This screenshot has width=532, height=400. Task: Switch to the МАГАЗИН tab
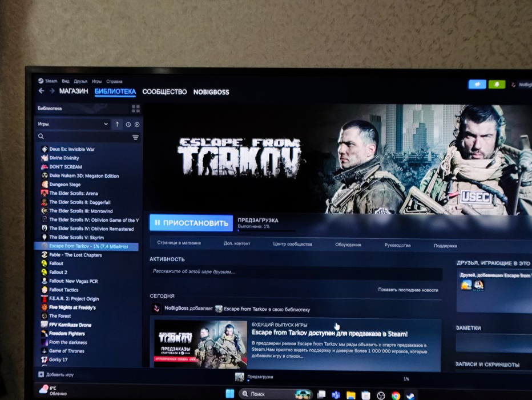pyautogui.click(x=74, y=91)
